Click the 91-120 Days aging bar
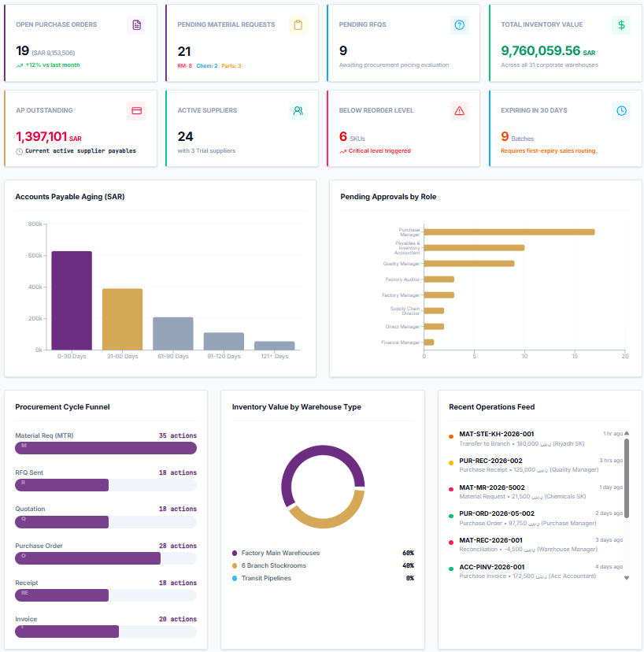The image size is (644, 652). [224, 341]
